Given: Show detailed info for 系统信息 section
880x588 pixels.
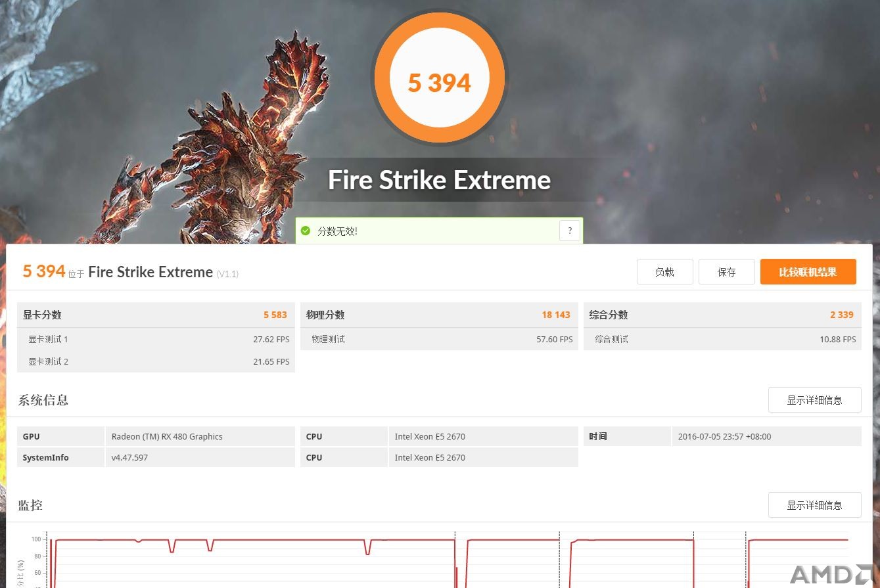Looking at the screenshot, I should tap(814, 399).
